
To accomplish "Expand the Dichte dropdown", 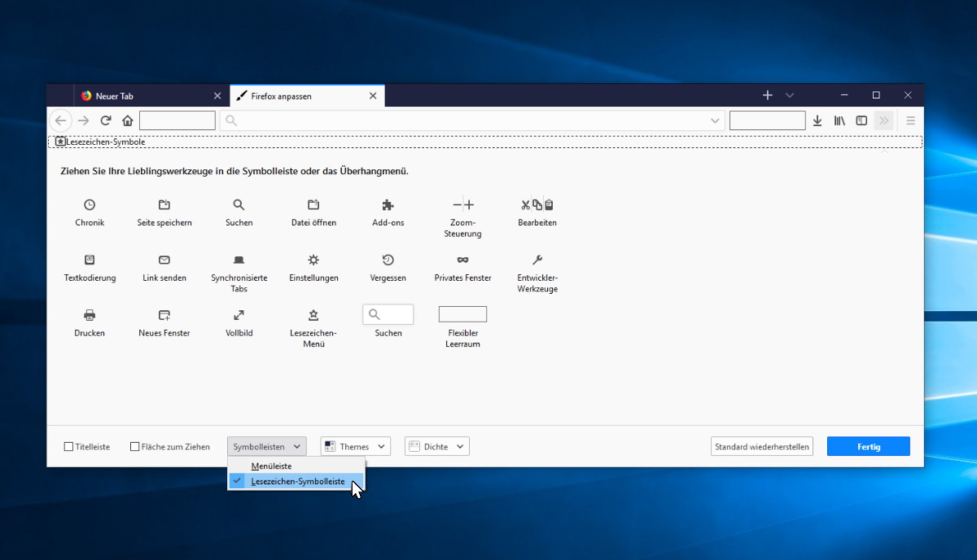I will point(437,446).
